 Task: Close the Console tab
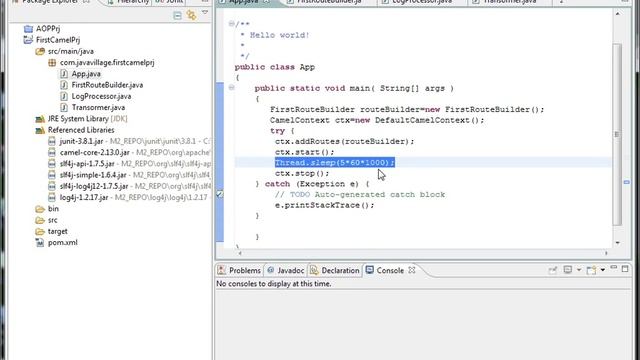point(412,270)
